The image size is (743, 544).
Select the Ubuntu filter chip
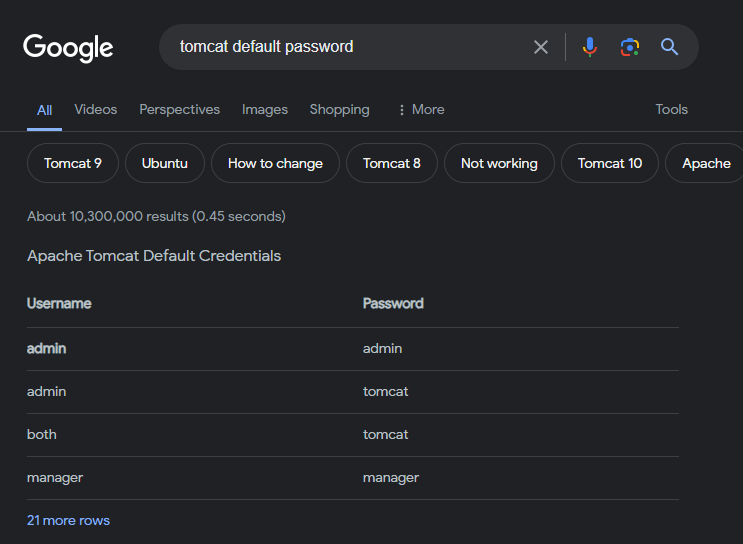click(x=165, y=163)
